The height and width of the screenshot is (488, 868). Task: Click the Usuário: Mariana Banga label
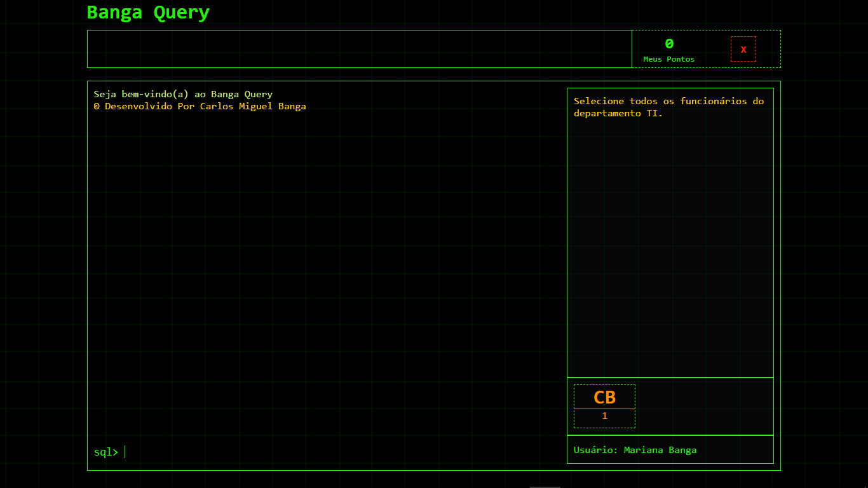635,450
